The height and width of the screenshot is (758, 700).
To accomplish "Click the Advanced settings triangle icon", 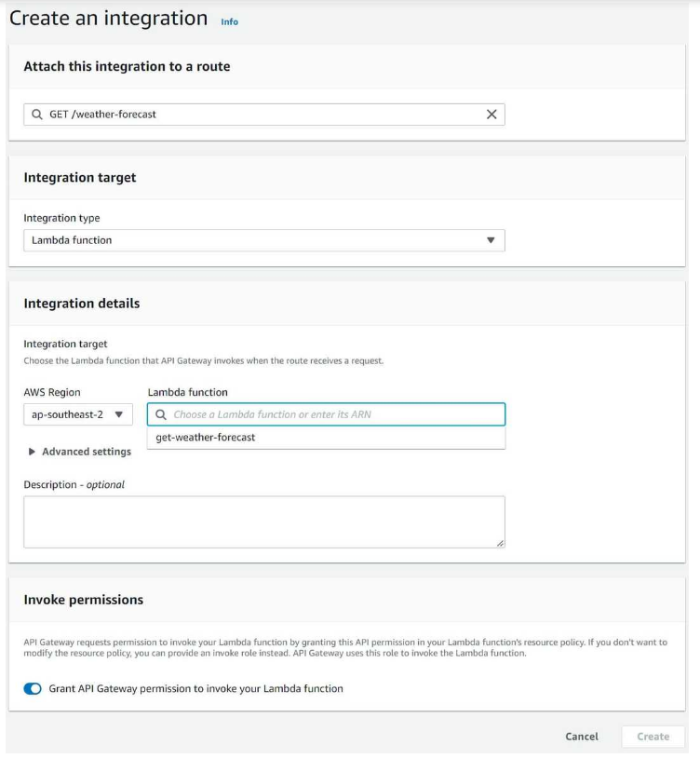I will [32, 452].
